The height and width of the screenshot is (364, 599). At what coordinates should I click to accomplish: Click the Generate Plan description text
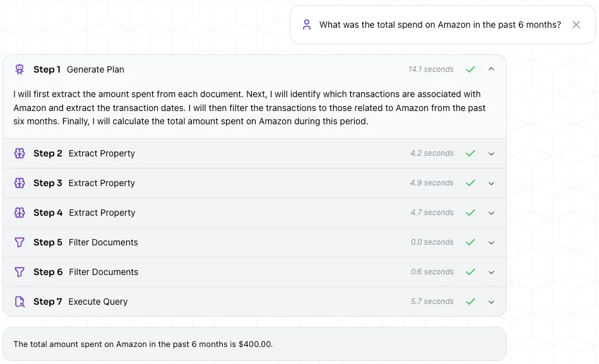coord(249,108)
